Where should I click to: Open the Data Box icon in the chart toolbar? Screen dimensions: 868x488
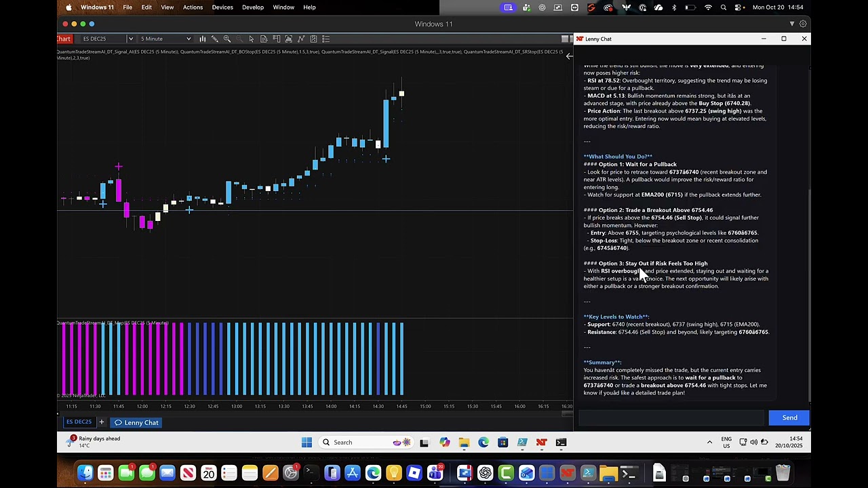click(x=264, y=39)
